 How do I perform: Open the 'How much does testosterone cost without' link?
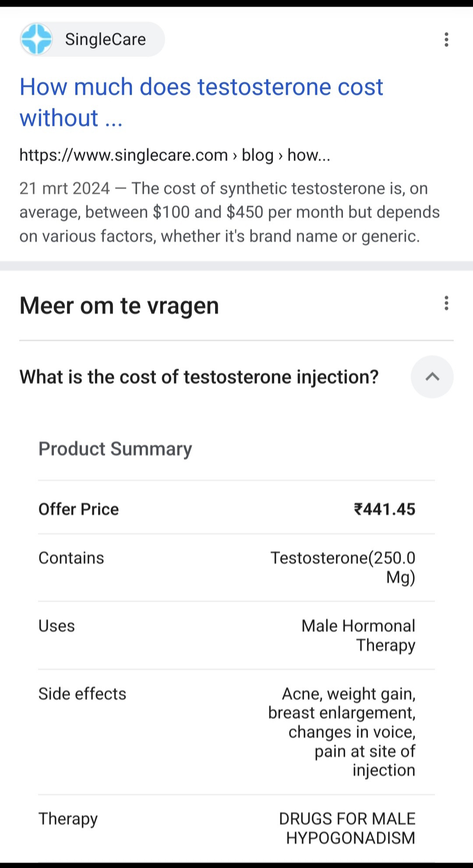(201, 102)
